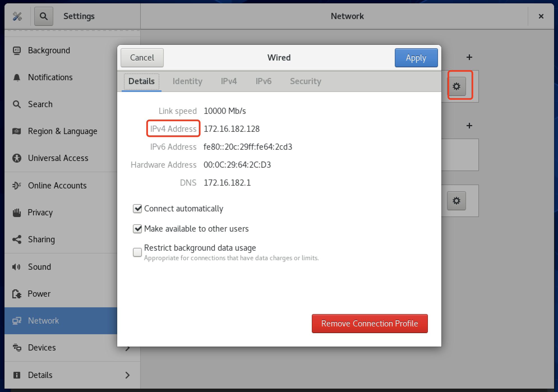Select the Sharing icon in sidebar

point(17,239)
